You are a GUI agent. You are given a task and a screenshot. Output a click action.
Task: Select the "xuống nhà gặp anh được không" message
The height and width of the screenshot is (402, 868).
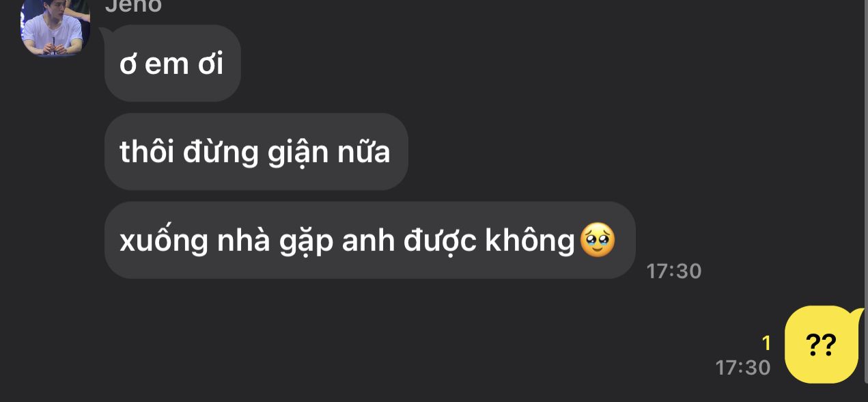click(x=369, y=240)
